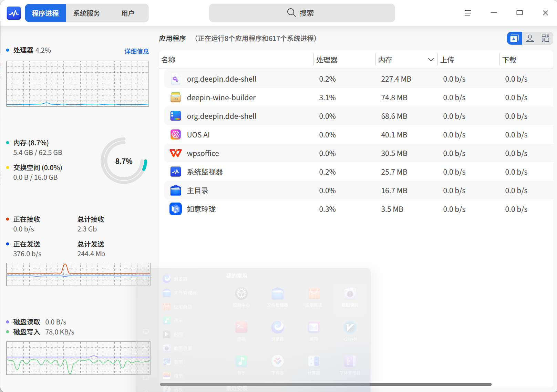
Task: Sort by 下载 column header
Action: 526,60
